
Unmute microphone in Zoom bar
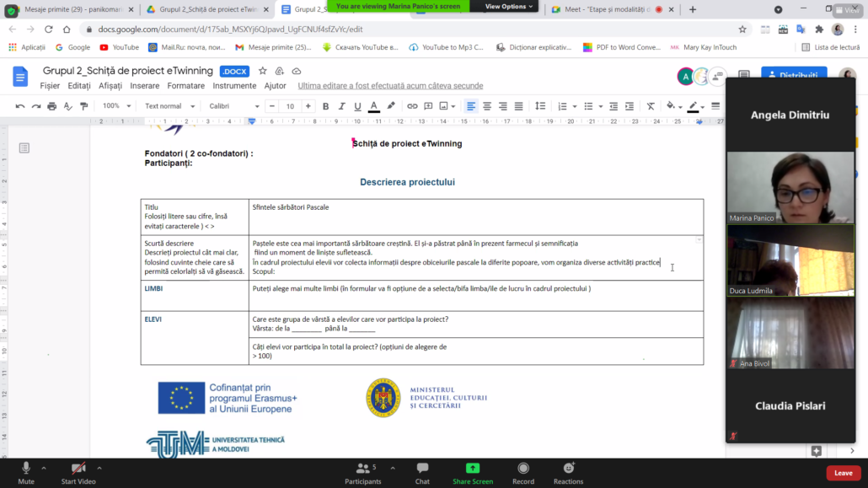[x=26, y=472]
